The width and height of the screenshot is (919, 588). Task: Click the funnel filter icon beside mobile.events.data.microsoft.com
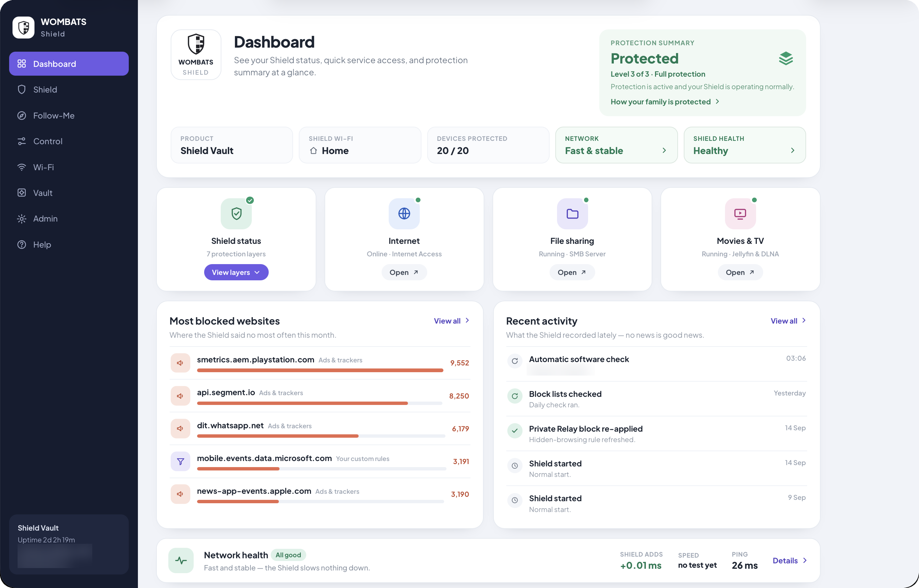[180, 462]
